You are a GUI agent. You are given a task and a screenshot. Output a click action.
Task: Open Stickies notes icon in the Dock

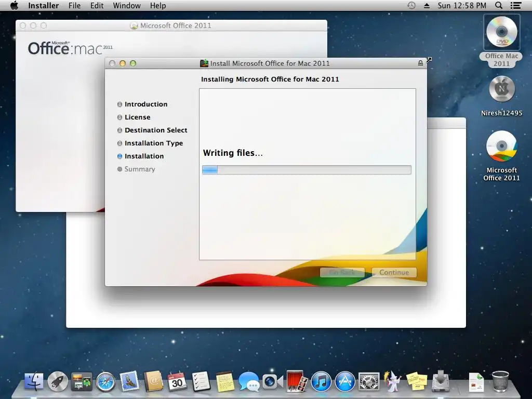tap(417, 381)
